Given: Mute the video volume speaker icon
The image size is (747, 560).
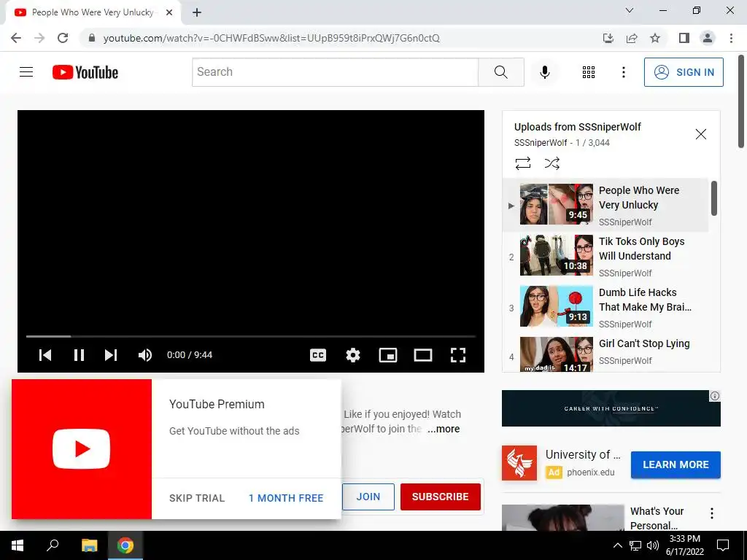Looking at the screenshot, I should tap(145, 355).
